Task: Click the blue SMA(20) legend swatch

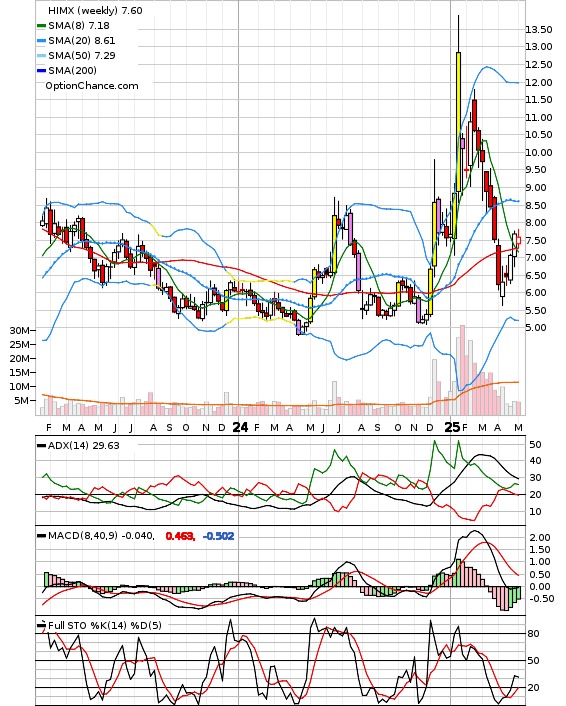Action: coord(41,41)
